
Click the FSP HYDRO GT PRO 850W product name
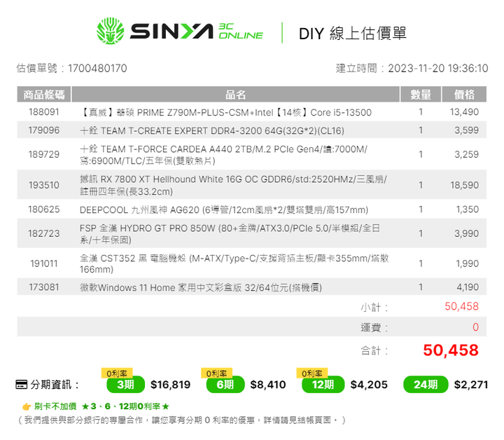pyautogui.click(x=230, y=234)
